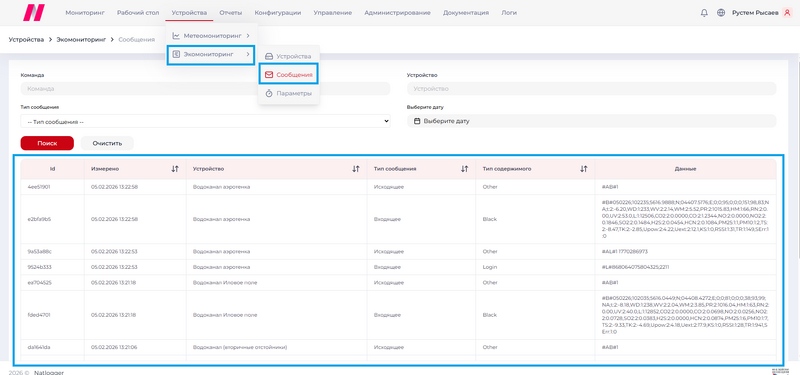Open the Администрирование menu

pyautogui.click(x=397, y=13)
